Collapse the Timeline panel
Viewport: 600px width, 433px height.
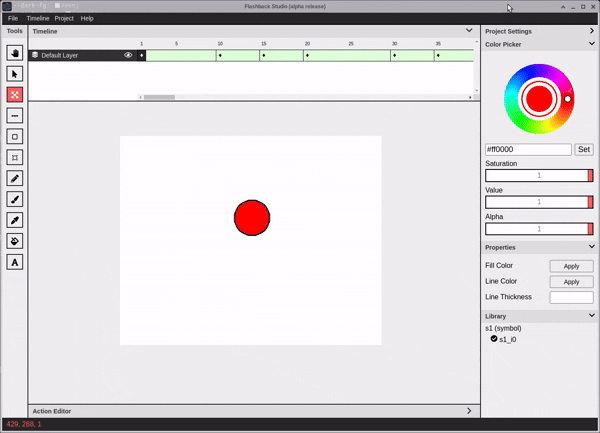(469, 31)
